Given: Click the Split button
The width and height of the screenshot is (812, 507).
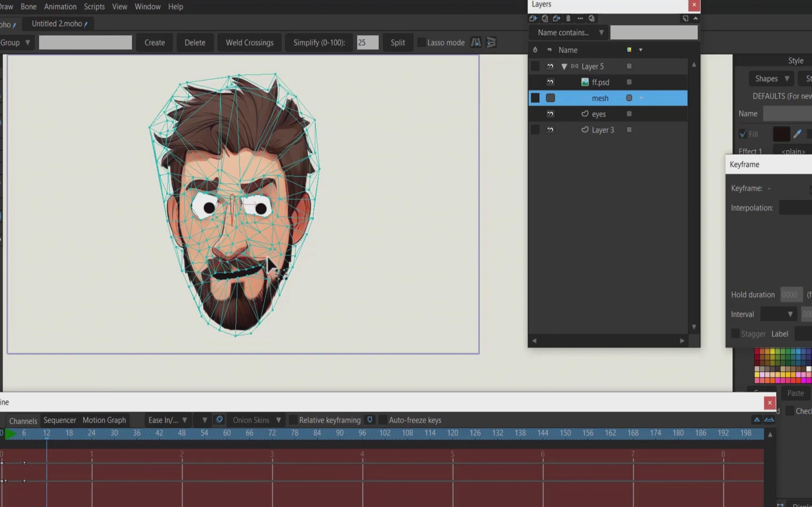Looking at the screenshot, I should (398, 42).
